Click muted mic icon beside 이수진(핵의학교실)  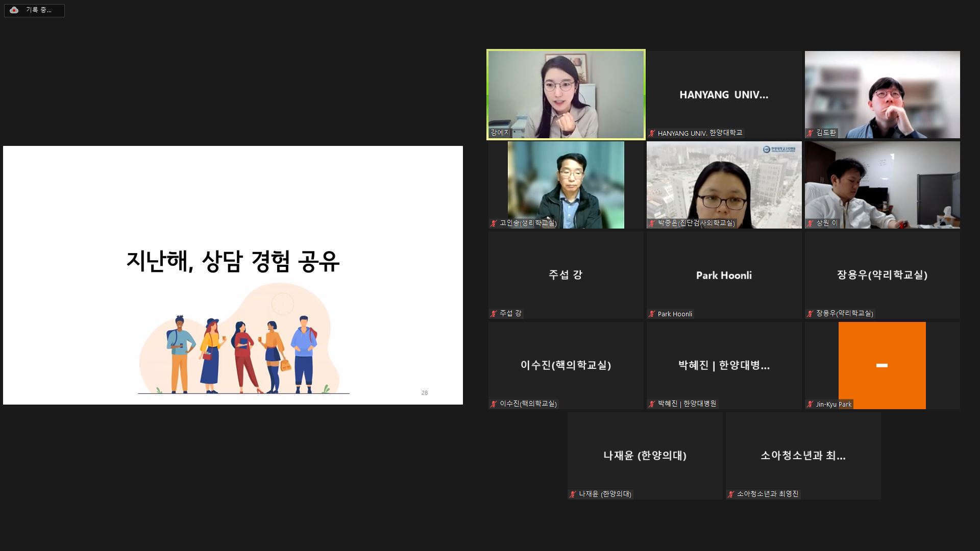click(x=494, y=404)
